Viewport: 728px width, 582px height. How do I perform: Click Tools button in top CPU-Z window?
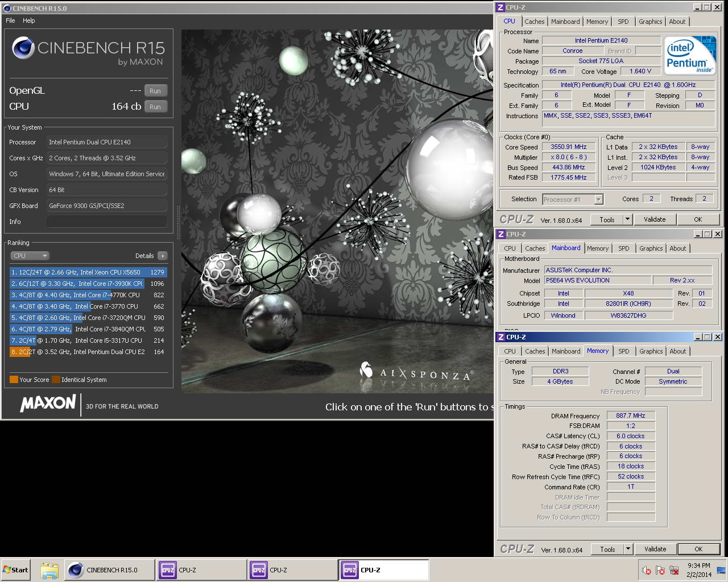point(607,219)
